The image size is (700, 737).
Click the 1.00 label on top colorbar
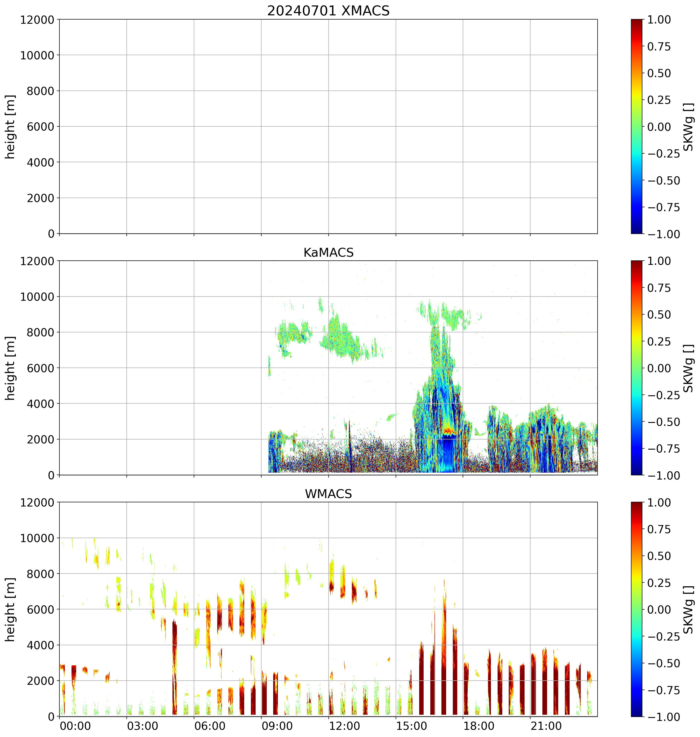tap(659, 20)
